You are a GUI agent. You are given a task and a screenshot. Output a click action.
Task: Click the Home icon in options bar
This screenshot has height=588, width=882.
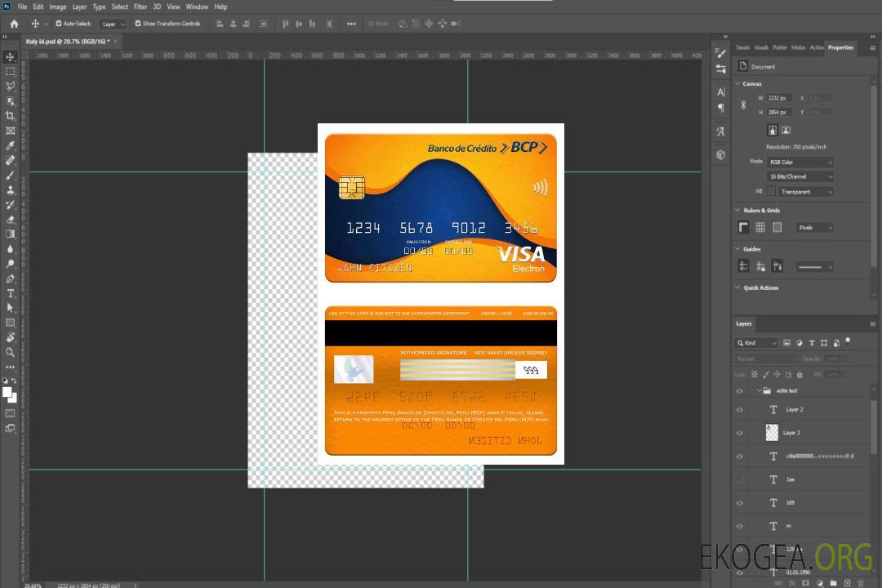tap(14, 24)
